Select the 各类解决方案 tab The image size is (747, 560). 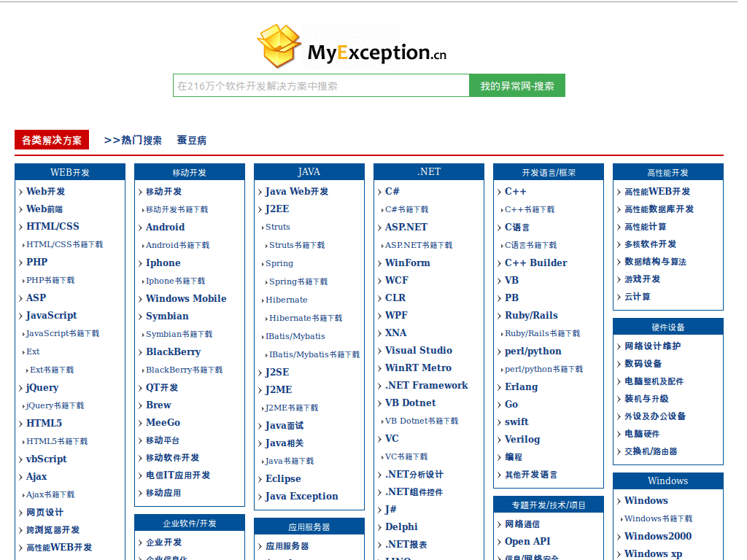pyautogui.click(x=52, y=140)
